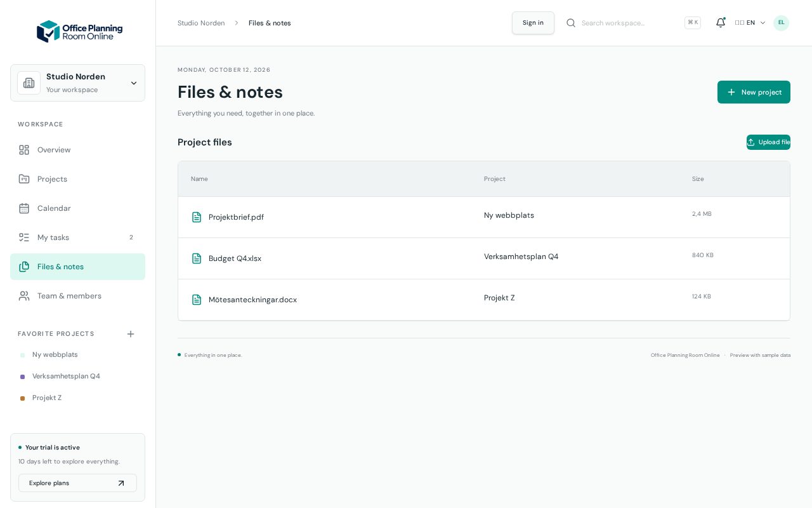The height and width of the screenshot is (508, 812).
Task: Click the Overview grid icon in the sidebar
Action: 24,150
